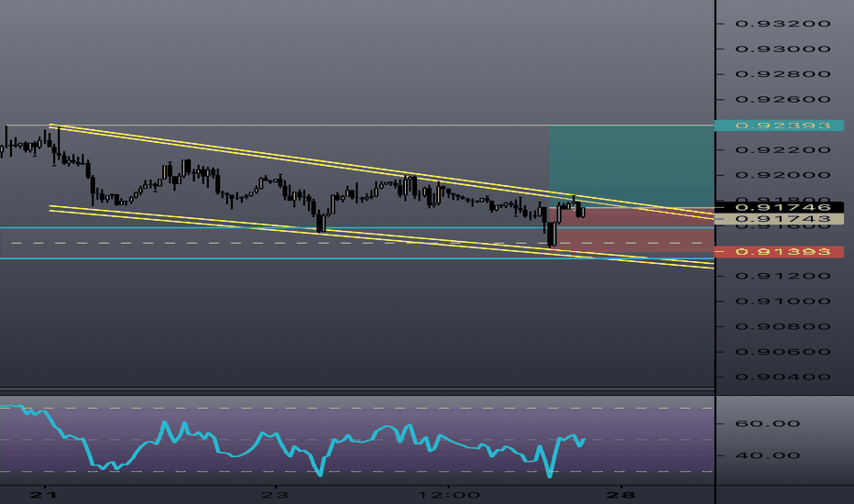Click the 0.91200 price axis value
854x504 pixels.
point(783,276)
